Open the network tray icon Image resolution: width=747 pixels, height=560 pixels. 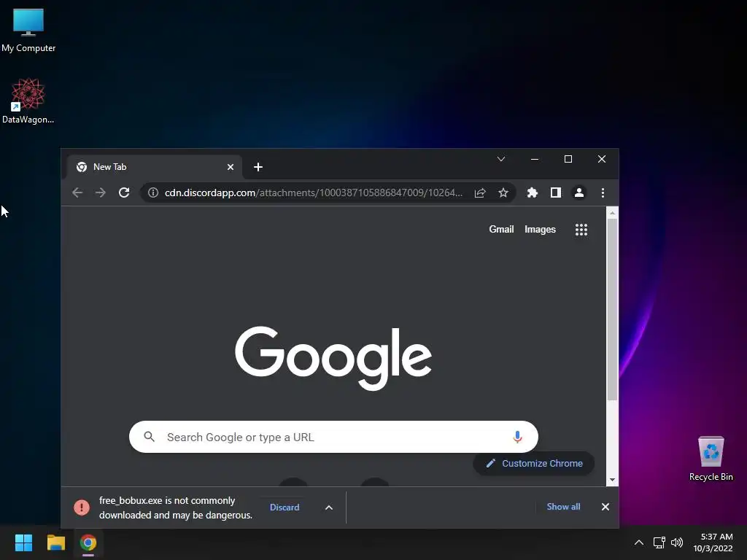tap(659, 542)
